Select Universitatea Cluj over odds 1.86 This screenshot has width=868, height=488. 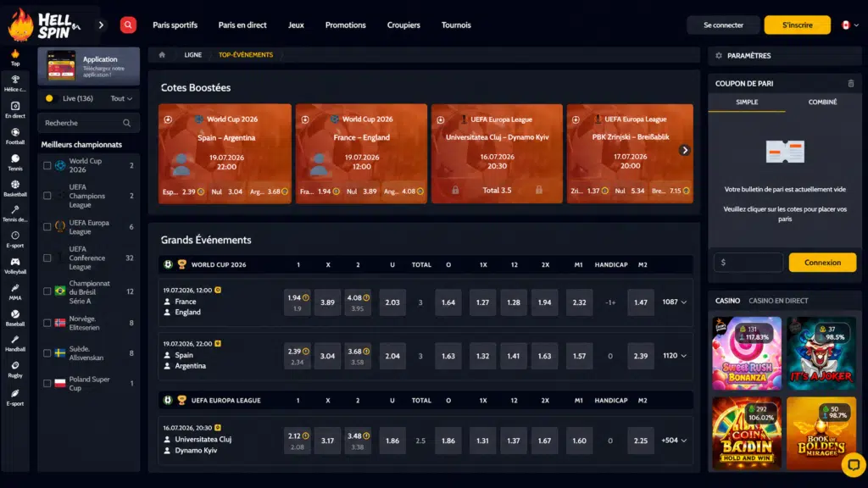coord(448,441)
